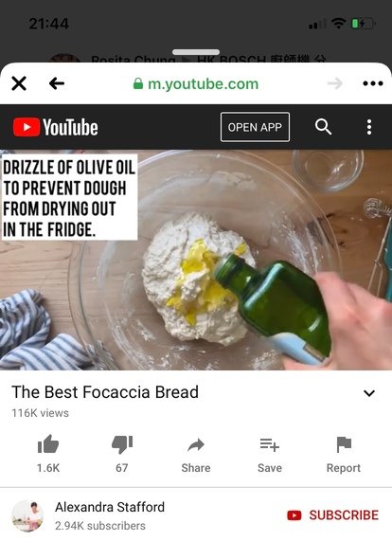Save the video to a playlist
Viewport: 392px width, 541px height.
click(x=270, y=455)
